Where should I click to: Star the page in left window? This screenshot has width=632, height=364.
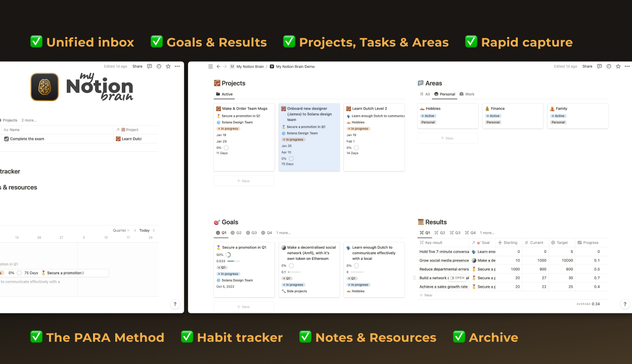pos(168,66)
